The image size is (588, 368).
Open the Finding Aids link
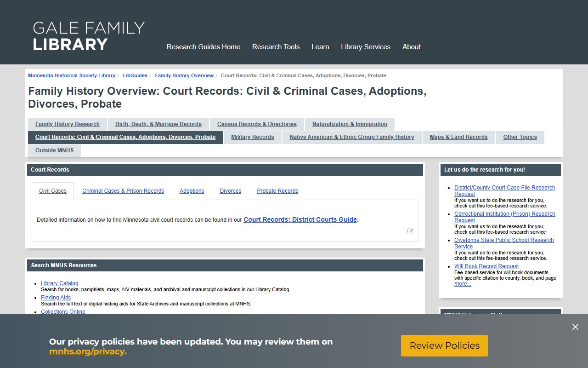(56, 298)
